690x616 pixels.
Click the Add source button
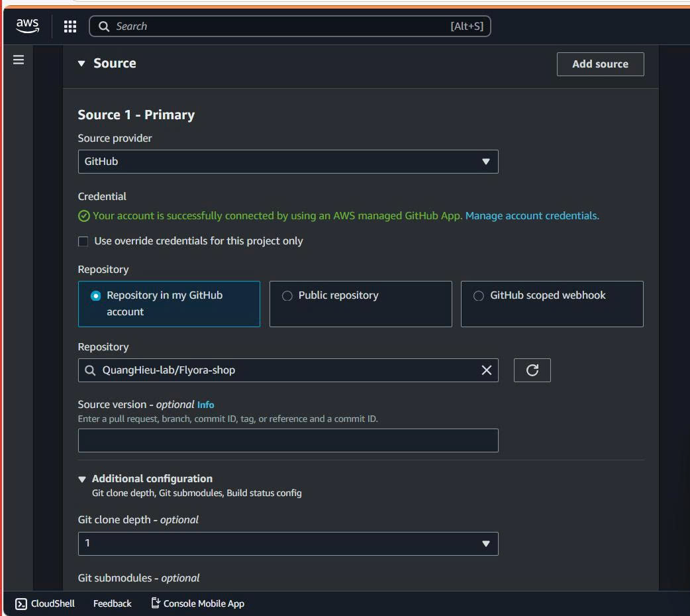tap(600, 64)
